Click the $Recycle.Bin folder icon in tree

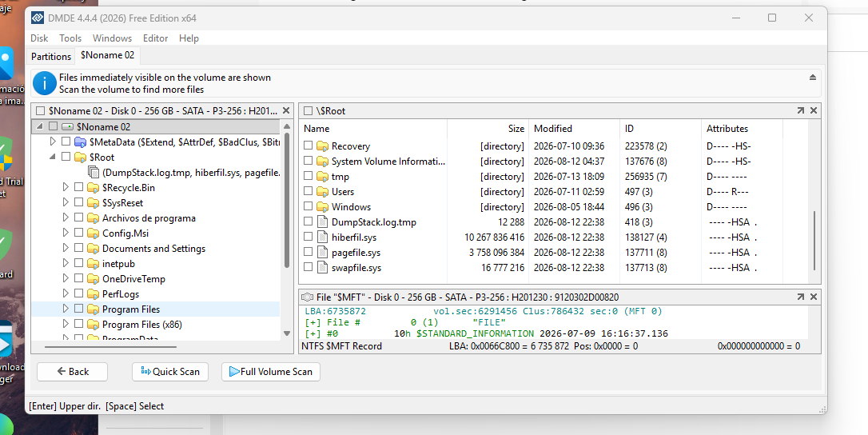click(x=93, y=188)
